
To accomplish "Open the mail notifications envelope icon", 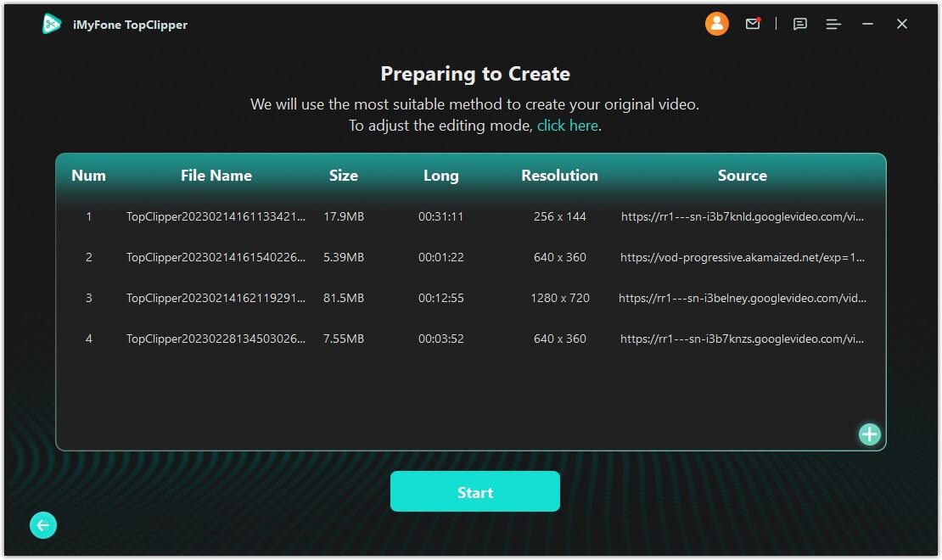I will point(753,24).
